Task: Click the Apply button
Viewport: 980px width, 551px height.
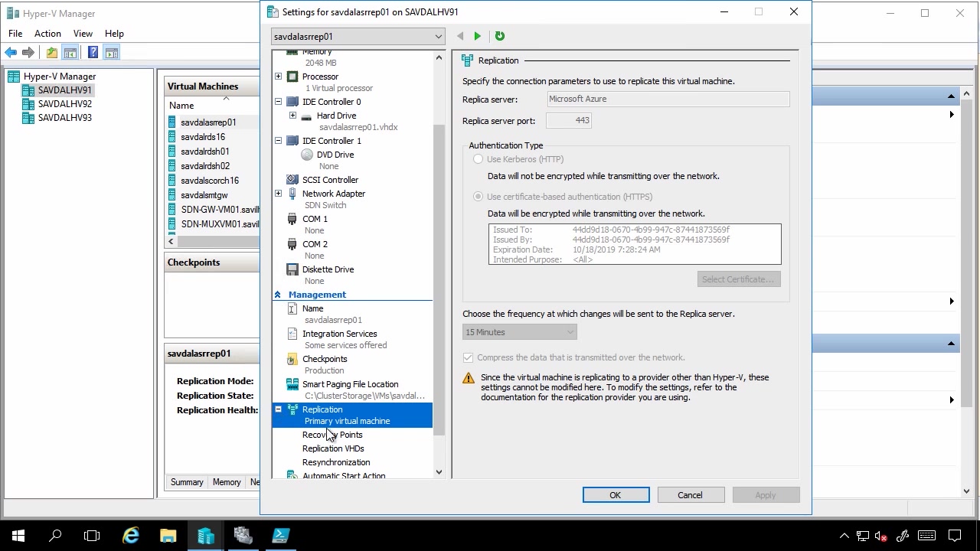Action: tap(766, 495)
